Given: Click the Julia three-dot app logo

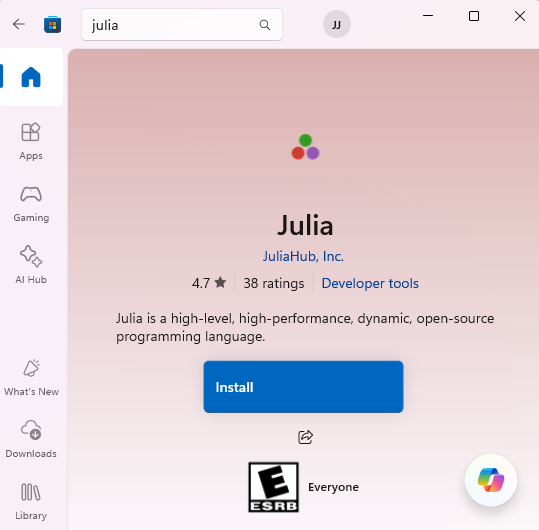Looking at the screenshot, I should pyautogui.click(x=305, y=147).
